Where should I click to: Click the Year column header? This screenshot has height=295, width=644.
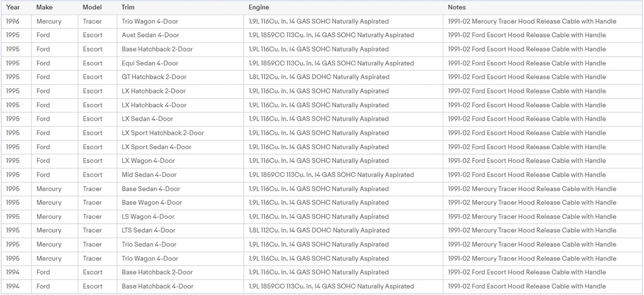tap(16, 8)
